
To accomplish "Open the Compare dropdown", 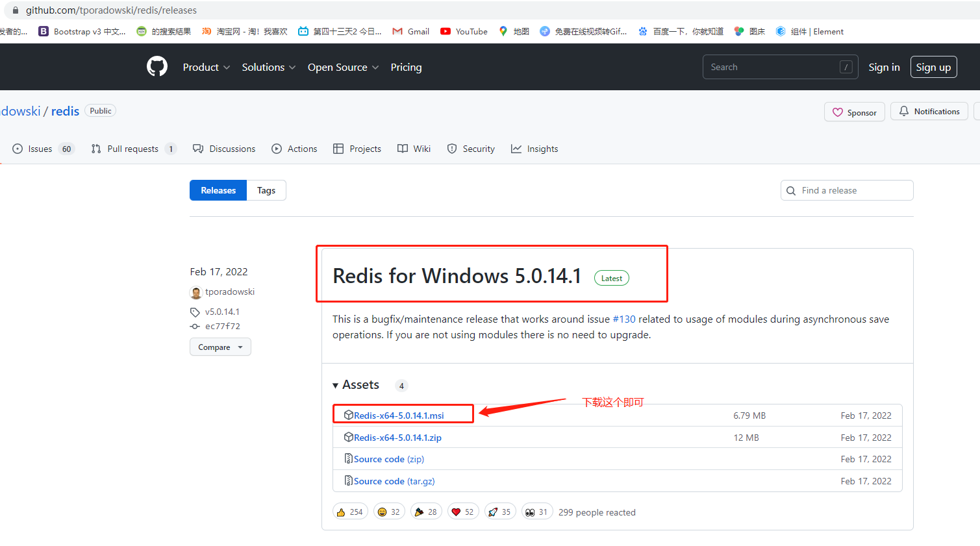I will tap(220, 347).
